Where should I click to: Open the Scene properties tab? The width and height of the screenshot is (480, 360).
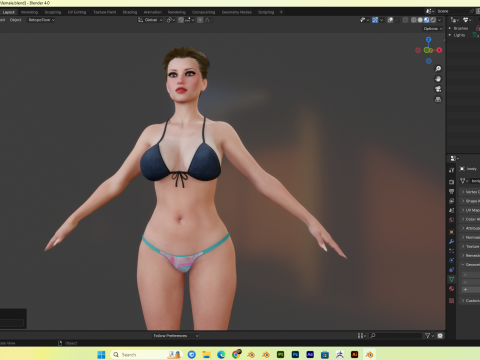pyautogui.click(x=452, y=211)
